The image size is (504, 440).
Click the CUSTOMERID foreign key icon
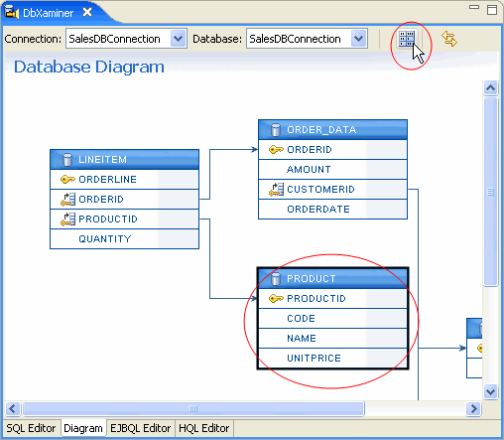pyautogui.click(x=276, y=190)
